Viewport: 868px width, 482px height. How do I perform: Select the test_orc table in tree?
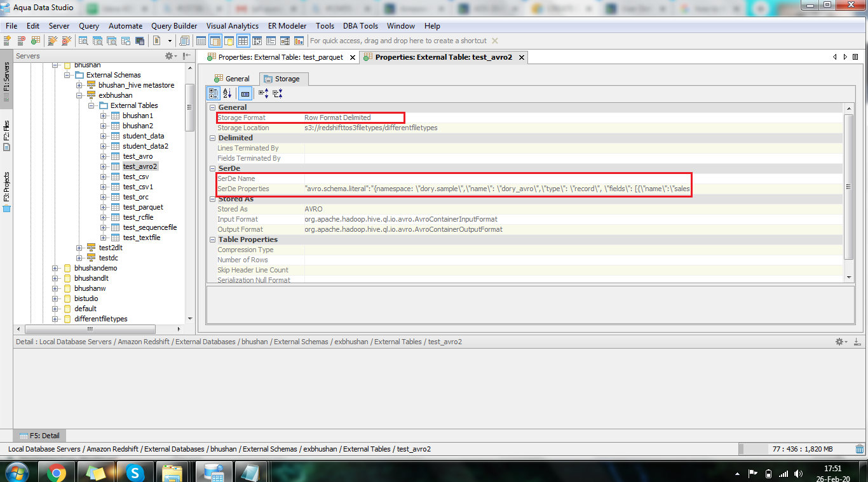[x=135, y=197]
